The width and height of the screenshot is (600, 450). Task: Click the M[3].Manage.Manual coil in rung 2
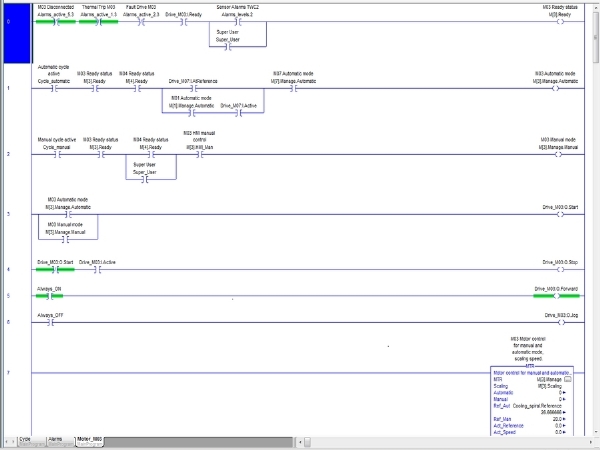pyautogui.click(x=559, y=155)
